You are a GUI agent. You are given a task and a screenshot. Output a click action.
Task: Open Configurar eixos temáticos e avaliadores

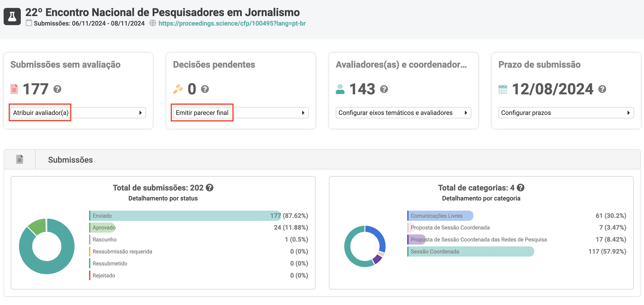(404, 113)
